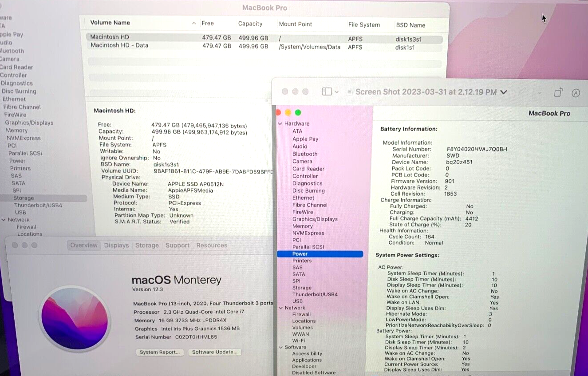The height and width of the screenshot is (376, 588).
Task: Select SATA in System Information sidebar
Action: pyautogui.click(x=19, y=183)
